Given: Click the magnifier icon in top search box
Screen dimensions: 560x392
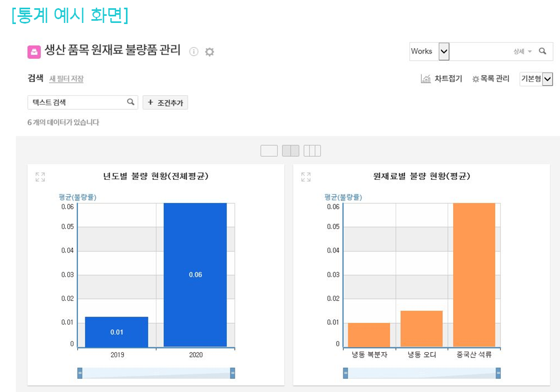Looking at the screenshot, I should 542,51.
